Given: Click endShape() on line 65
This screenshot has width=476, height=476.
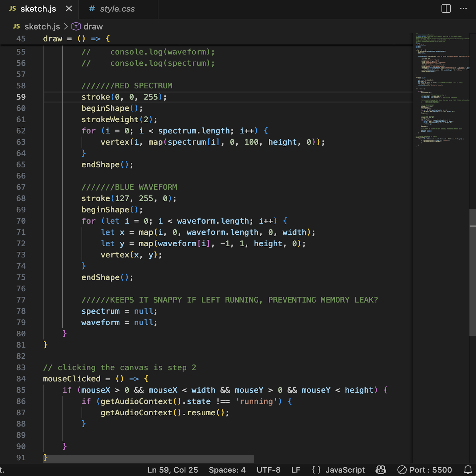Looking at the screenshot, I should pos(107,165).
